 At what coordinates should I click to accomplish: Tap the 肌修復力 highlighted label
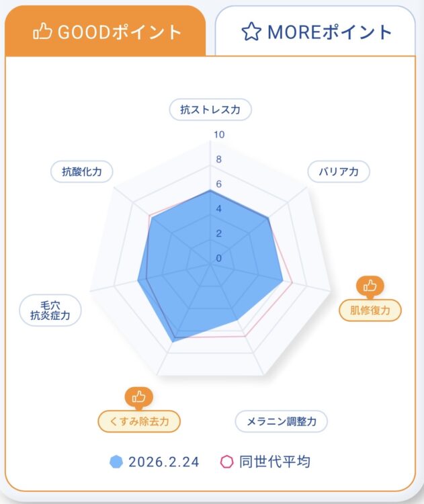pos(370,310)
